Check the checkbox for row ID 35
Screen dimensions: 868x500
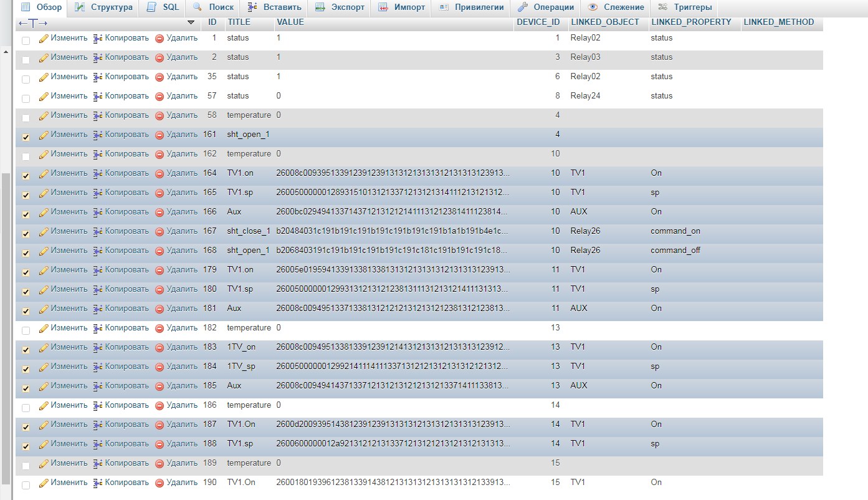click(x=25, y=79)
